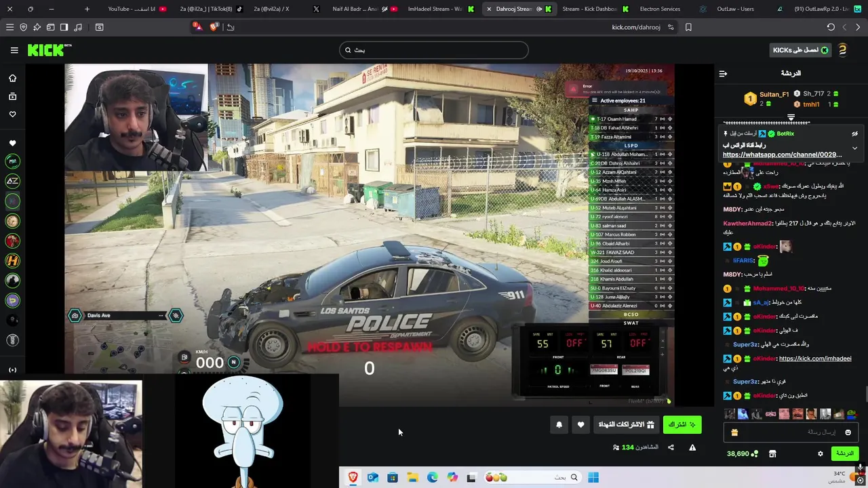Click the green Chat send button
The image size is (868, 488).
click(844, 453)
